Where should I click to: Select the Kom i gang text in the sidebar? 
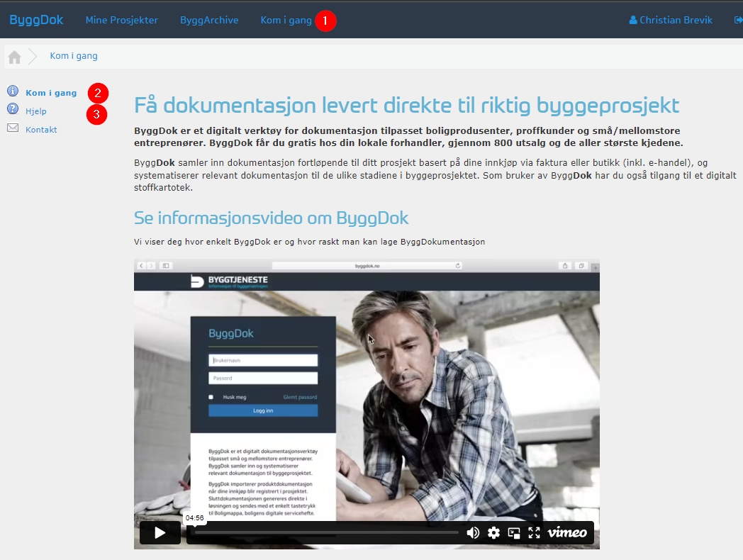(x=51, y=93)
